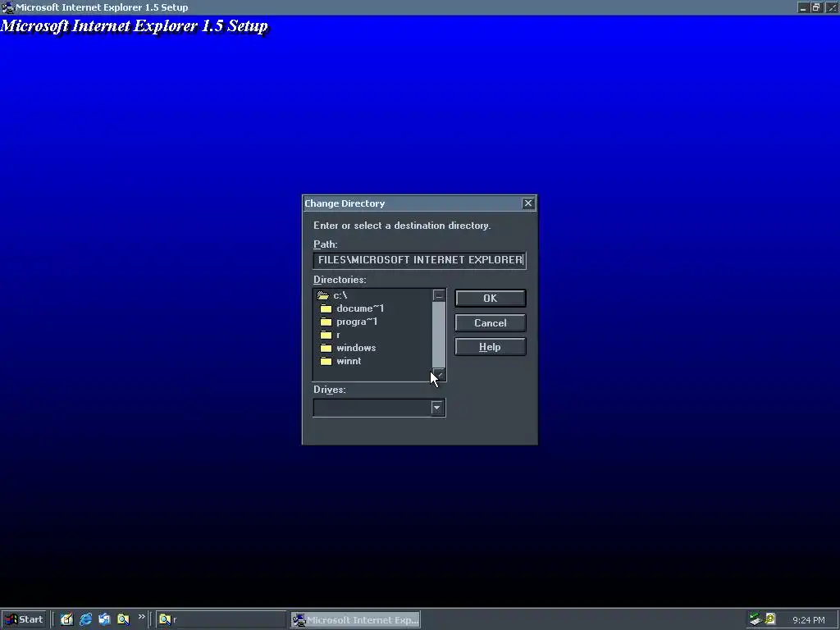Close the Change Directory dialog with X
Image resolution: width=840 pixels, height=630 pixels.
pos(528,203)
